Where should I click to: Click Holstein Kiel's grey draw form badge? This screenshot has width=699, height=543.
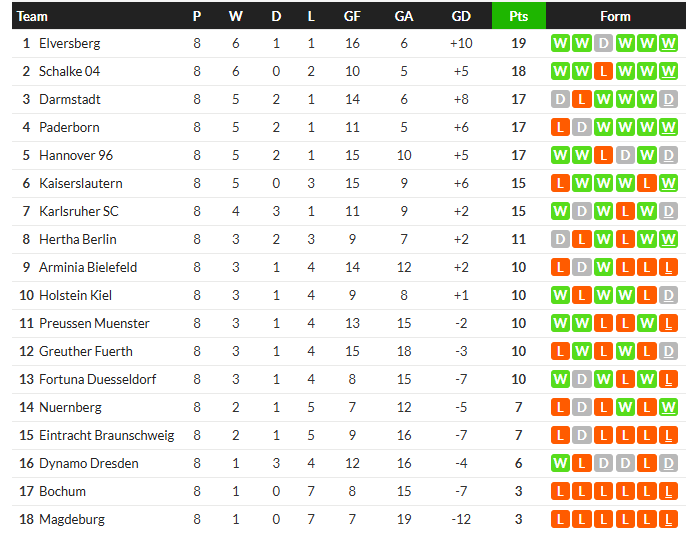(669, 295)
